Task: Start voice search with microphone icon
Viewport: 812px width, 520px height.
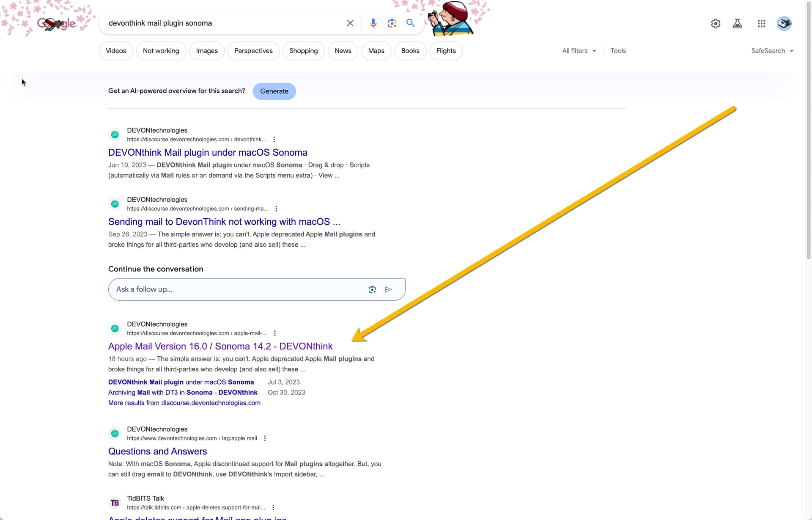Action: pos(373,23)
